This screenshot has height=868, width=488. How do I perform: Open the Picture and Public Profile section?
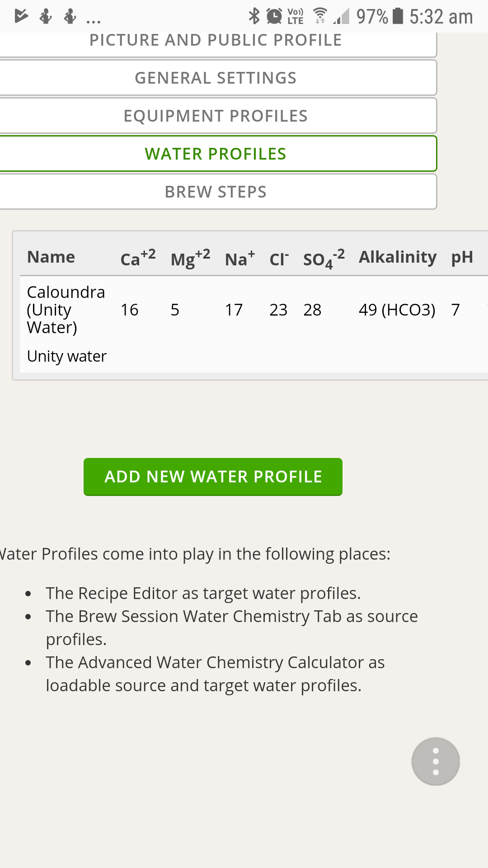pyautogui.click(x=216, y=41)
